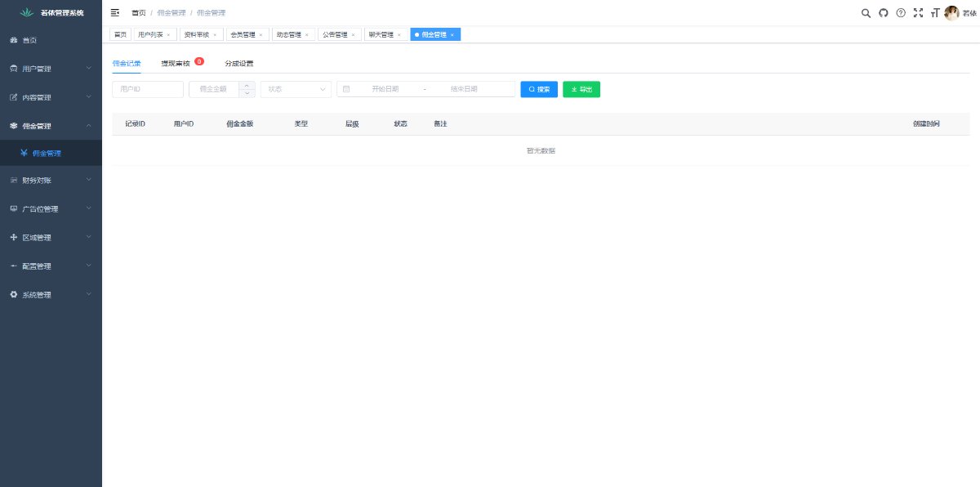Image resolution: width=980 pixels, height=487 pixels.
Task: Collapse the sidebar with the hamburger icon
Action: (x=115, y=13)
